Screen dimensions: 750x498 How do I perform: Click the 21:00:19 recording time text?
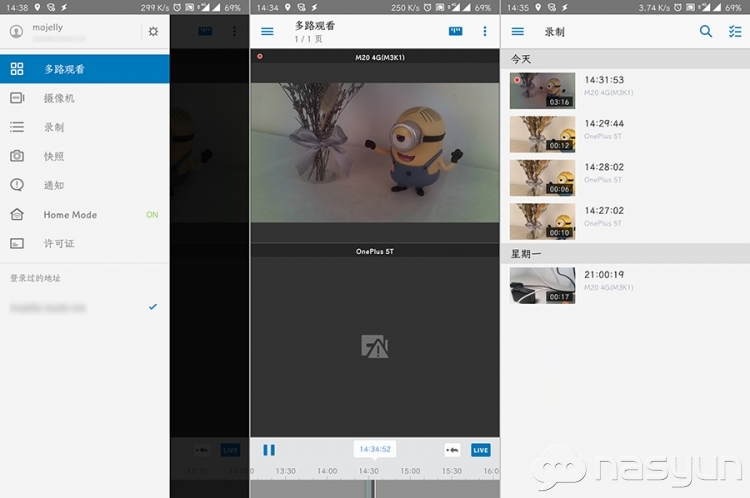(604, 275)
